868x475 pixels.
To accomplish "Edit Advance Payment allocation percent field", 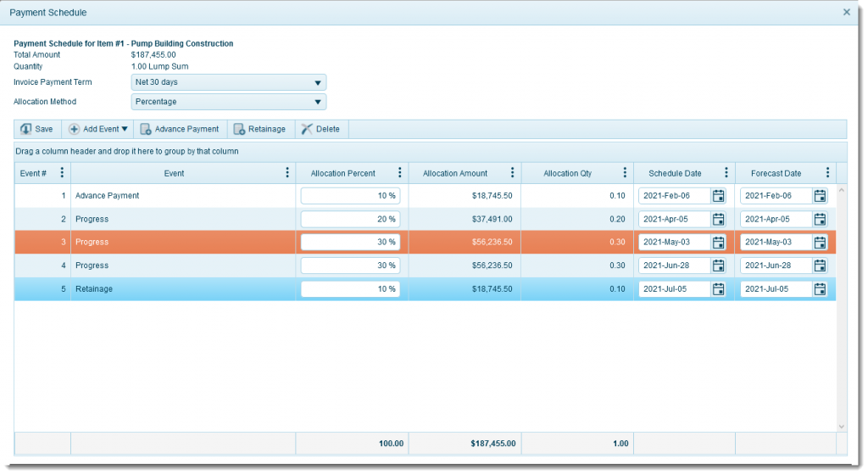I will tap(350, 195).
